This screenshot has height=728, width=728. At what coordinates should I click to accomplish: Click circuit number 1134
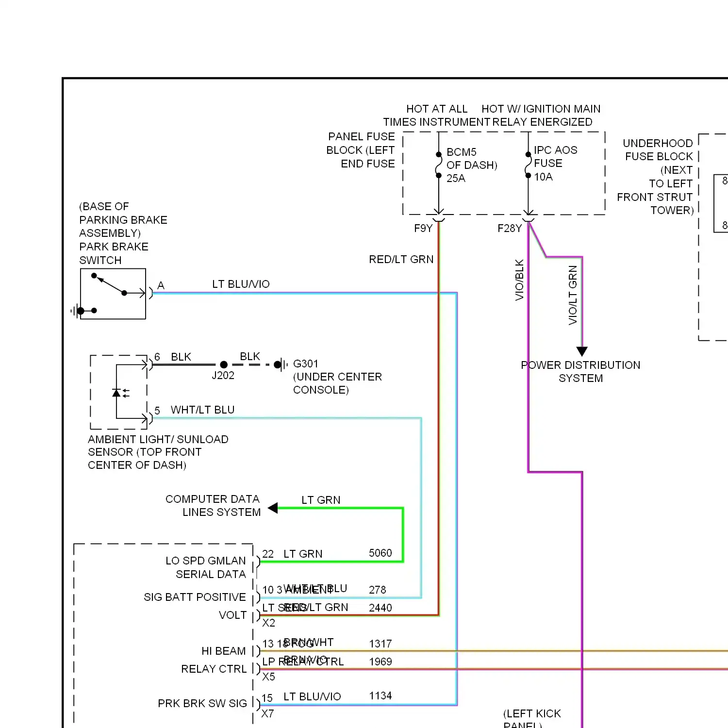pyautogui.click(x=381, y=695)
